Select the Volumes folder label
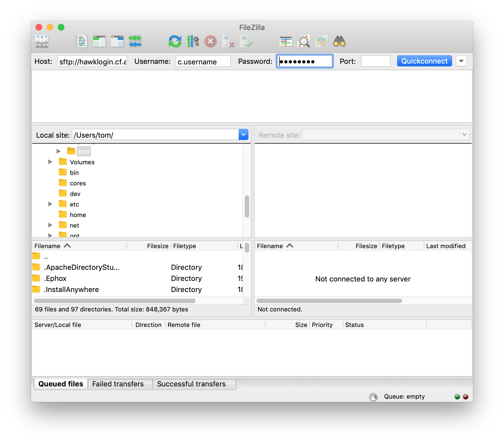Screen dimensions: 504x443 [82, 162]
